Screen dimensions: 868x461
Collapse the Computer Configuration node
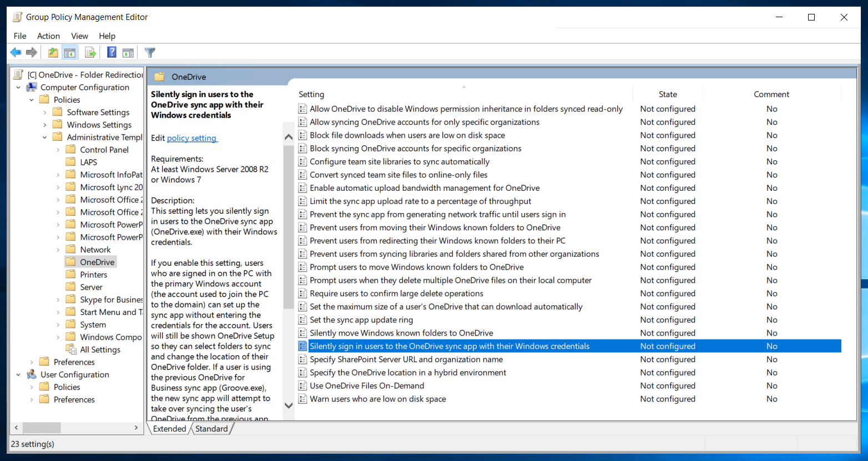tap(18, 88)
